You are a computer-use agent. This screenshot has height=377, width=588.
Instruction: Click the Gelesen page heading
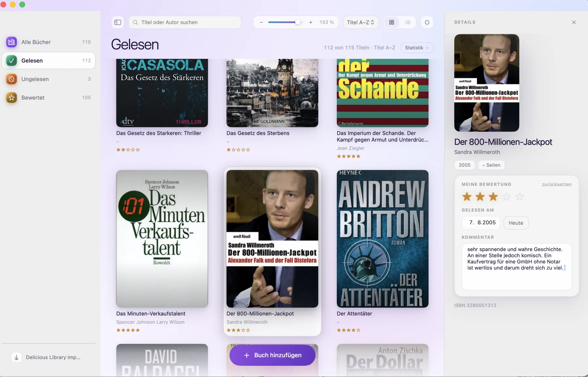click(x=135, y=44)
